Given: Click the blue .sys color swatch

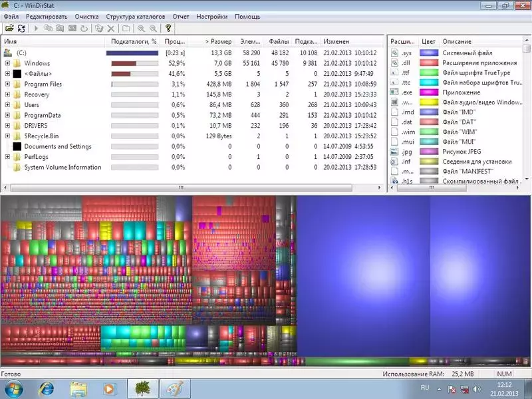Looking at the screenshot, I should [x=429, y=53].
